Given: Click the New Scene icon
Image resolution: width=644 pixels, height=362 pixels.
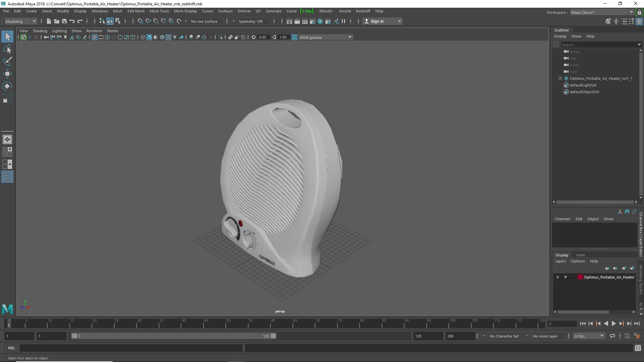Looking at the screenshot, I should (49, 21).
